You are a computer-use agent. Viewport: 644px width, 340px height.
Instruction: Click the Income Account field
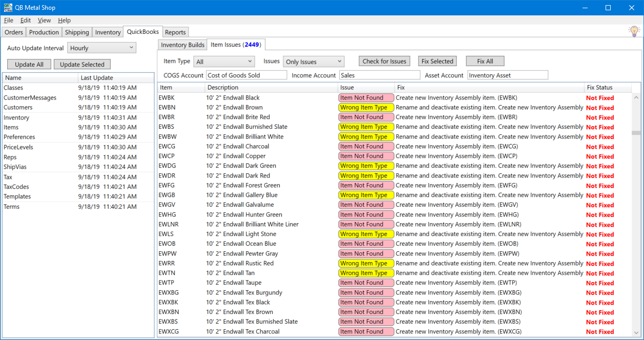point(379,75)
